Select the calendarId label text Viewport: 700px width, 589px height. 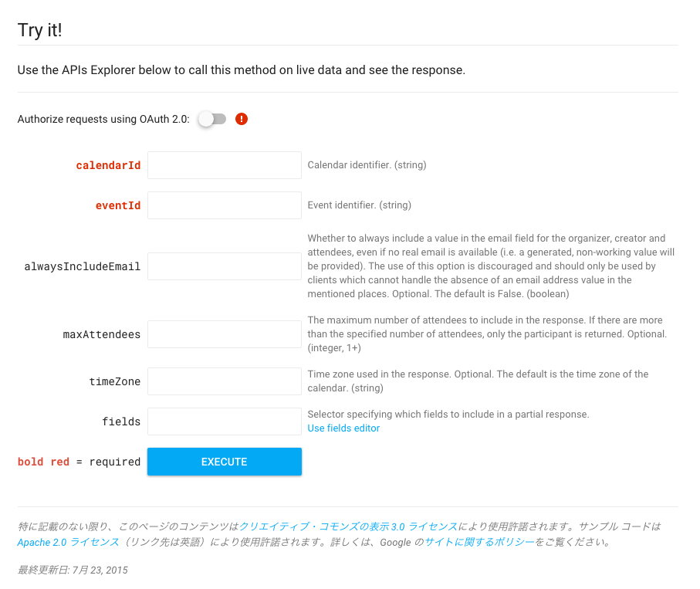point(108,164)
